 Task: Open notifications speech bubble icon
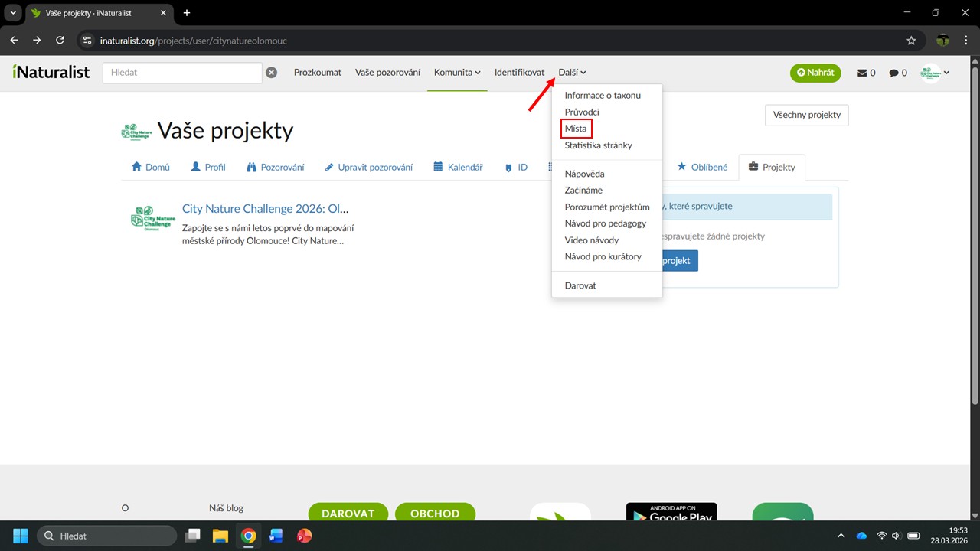click(x=897, y=73)
